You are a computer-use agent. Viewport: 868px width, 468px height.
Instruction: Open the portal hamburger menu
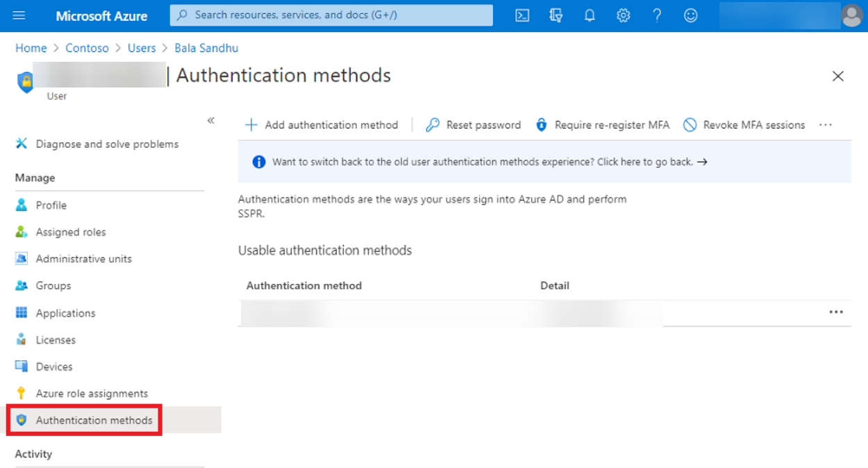click(x=19, y=15)
